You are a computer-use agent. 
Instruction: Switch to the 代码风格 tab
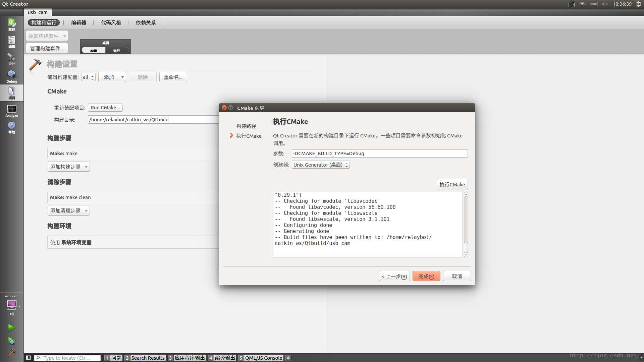click(111, 22)
